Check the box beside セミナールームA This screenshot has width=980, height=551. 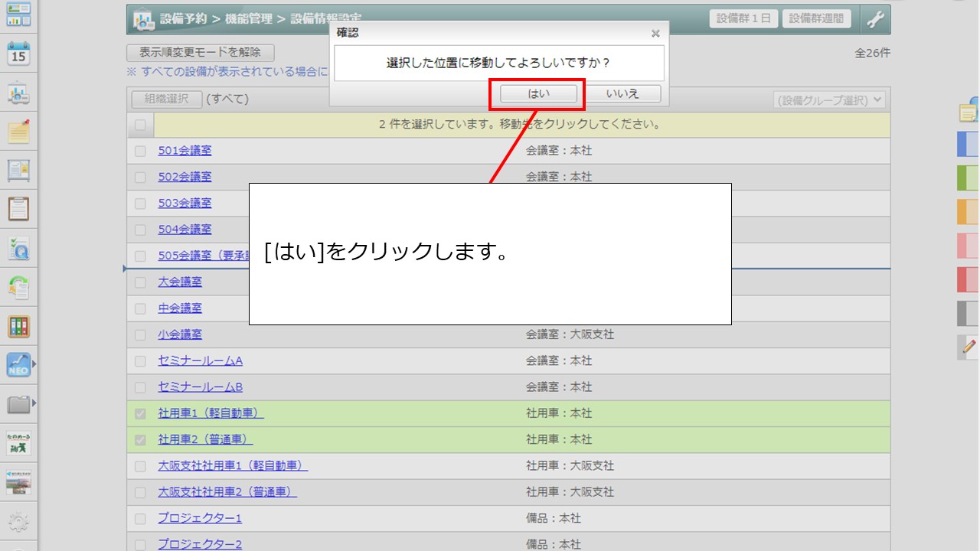(x=140, y=361)
